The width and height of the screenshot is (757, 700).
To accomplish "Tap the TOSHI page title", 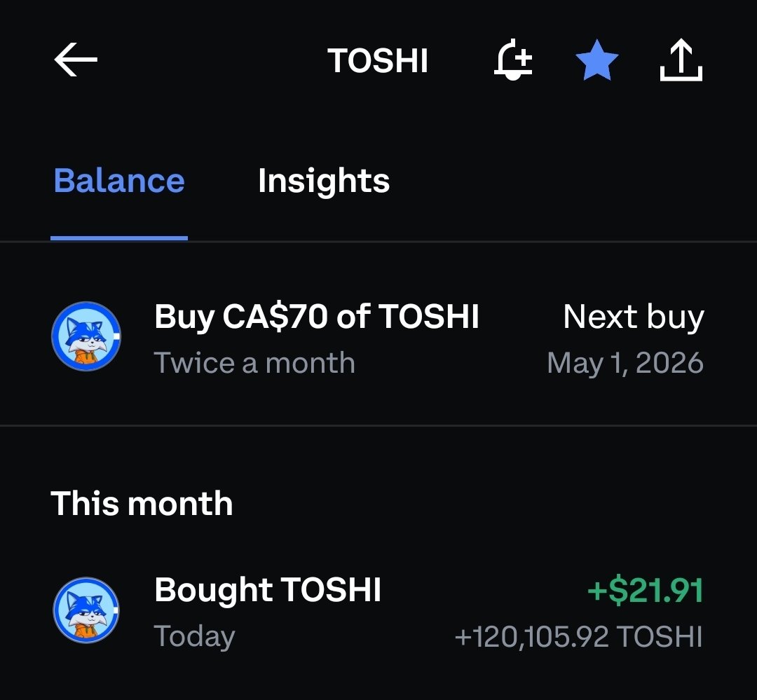I will pos(378,61).
